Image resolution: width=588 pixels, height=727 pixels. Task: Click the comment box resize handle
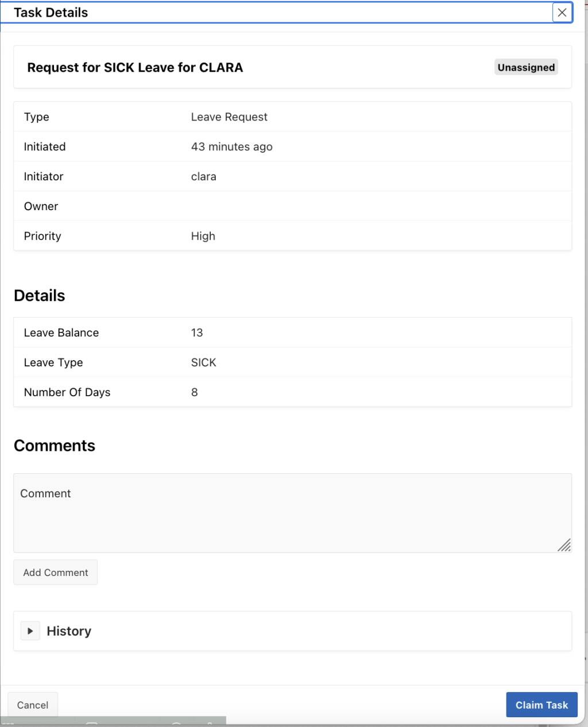(564, 545)
